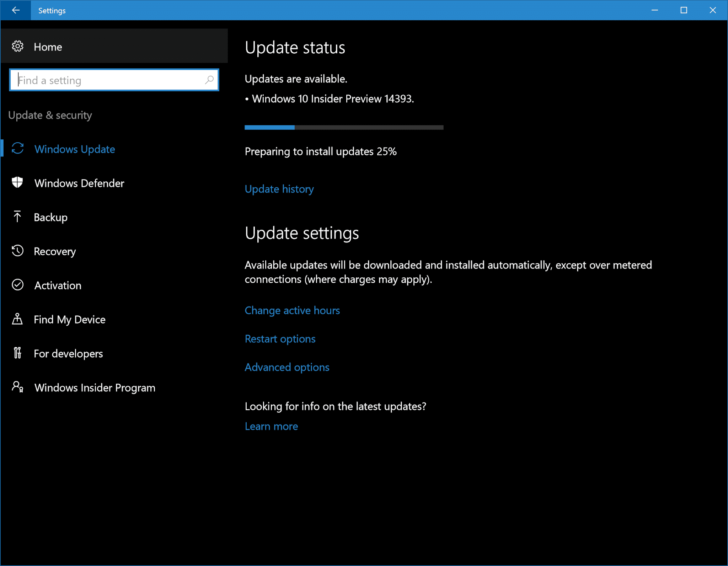The width and height of the screenshot is (728, 566).
Task: Select the Windows Update refresh icon
Action: pos(18,149)
